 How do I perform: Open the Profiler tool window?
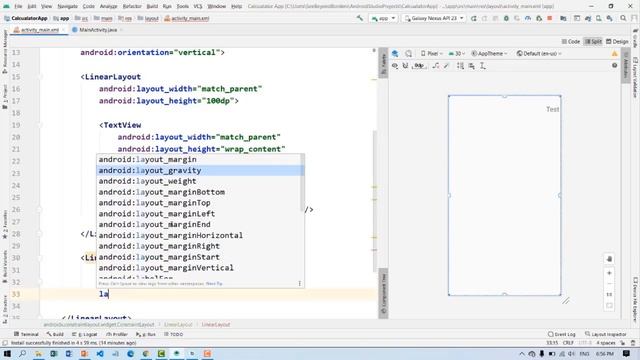(x=117, y=334)
